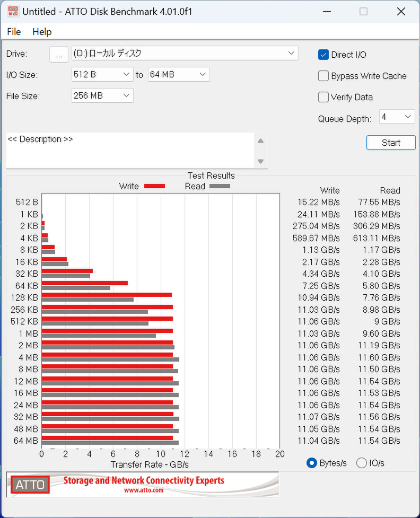Screen dimensions: 420x518
Task: Click write value 15.22 MB/s
Action: [x=319, y=202]
